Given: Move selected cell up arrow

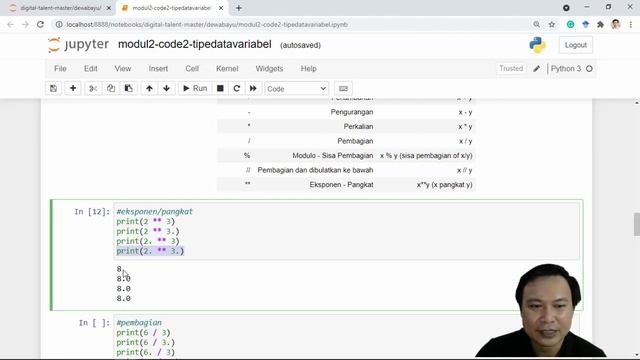Looking at the screenshot, I should point(149,89).
